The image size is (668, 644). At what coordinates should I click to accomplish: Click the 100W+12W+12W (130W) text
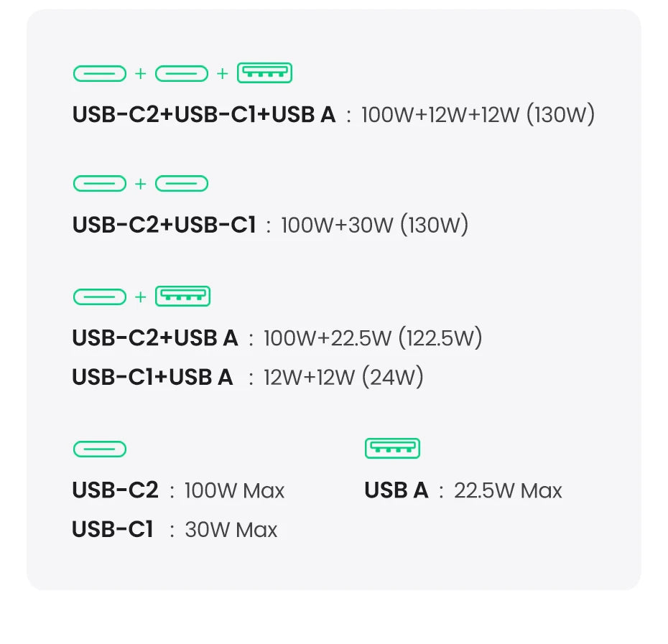[478, 115]
